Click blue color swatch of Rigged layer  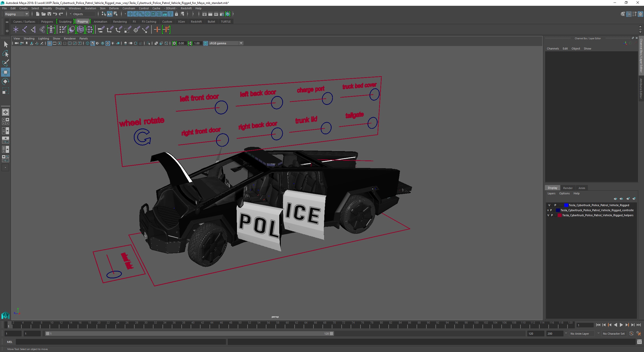point(566,205)
